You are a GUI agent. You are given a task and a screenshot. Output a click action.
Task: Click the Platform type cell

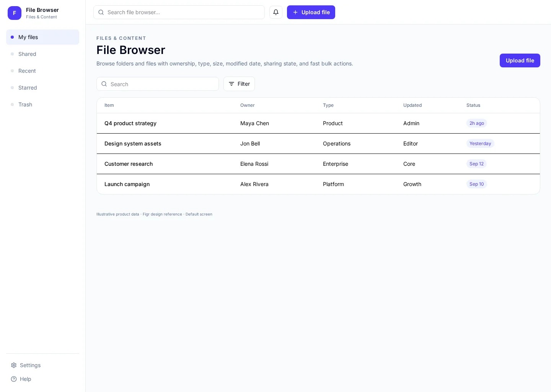pos(333,184)
